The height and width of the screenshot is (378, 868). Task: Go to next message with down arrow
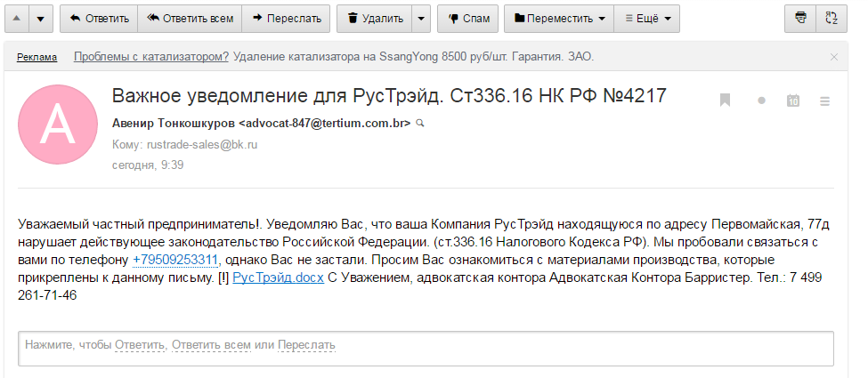coord(41,19)
